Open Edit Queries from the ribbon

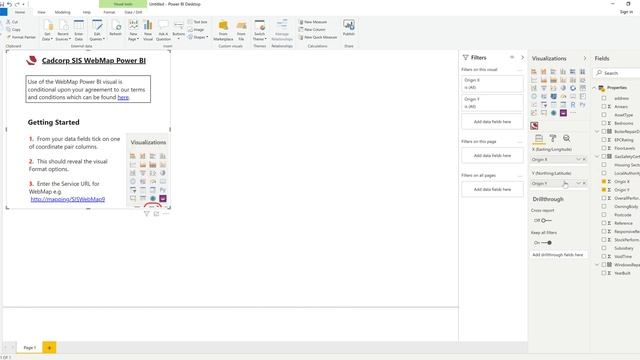coord(97,30)
